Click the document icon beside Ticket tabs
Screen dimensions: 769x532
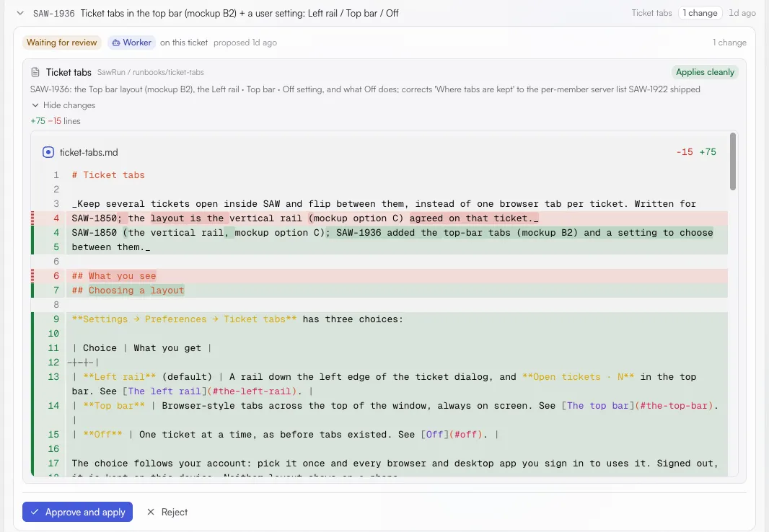35,73
